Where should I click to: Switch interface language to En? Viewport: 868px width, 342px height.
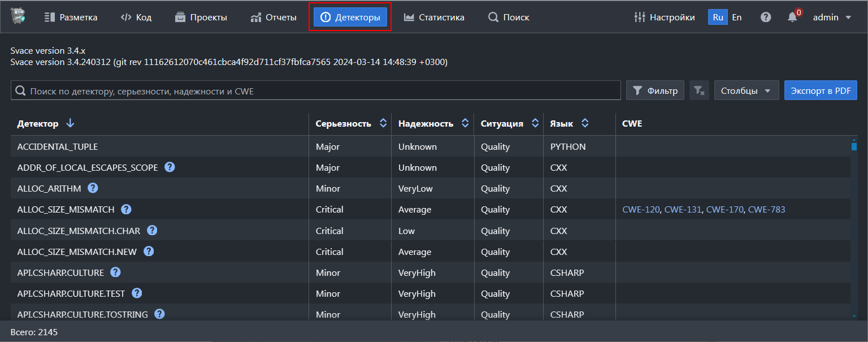pyautogui.click(x=737, y=18)
